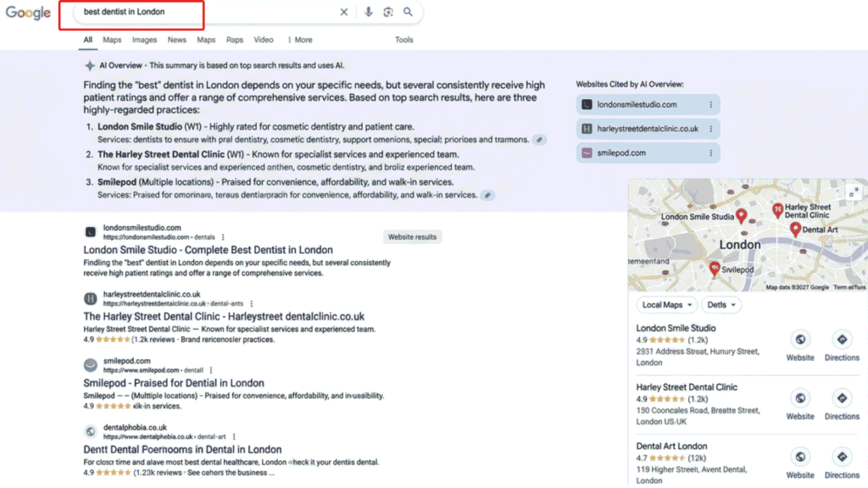
Task: Start voice search with the microphone icon
Action: 368,12
